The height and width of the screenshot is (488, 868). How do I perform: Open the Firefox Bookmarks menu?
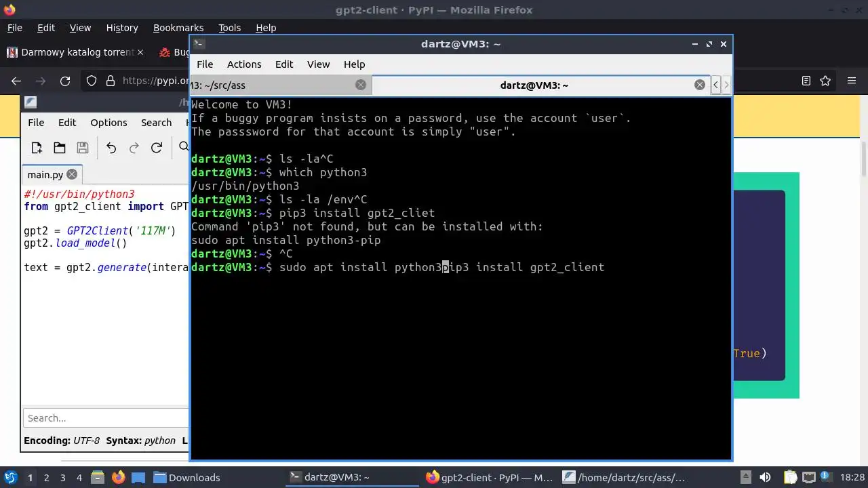tap(178, 28)
